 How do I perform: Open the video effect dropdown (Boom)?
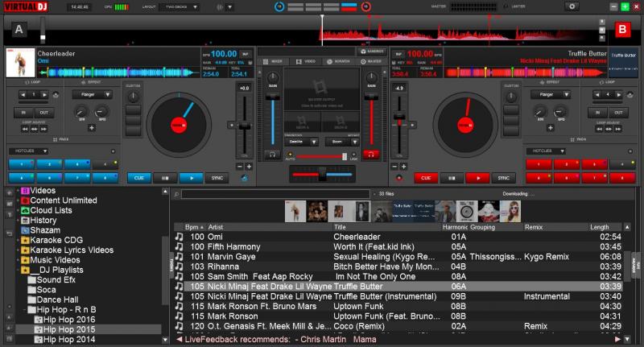(x=343, y=142)
